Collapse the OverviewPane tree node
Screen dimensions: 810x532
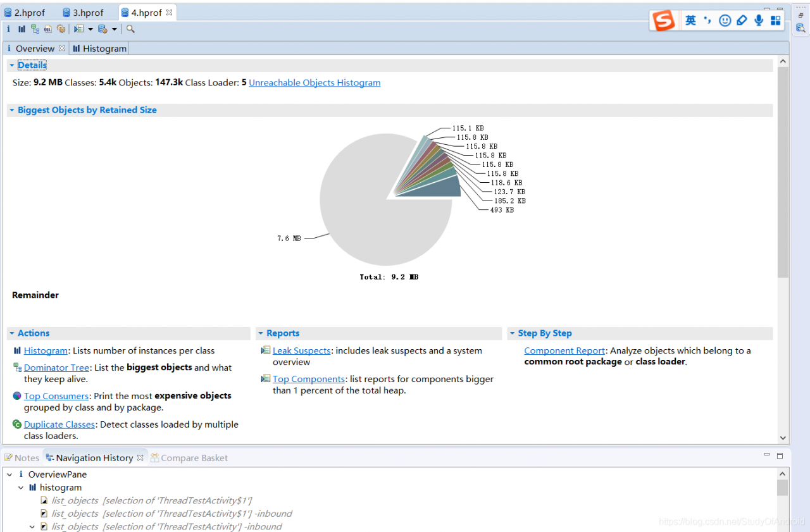9,474
